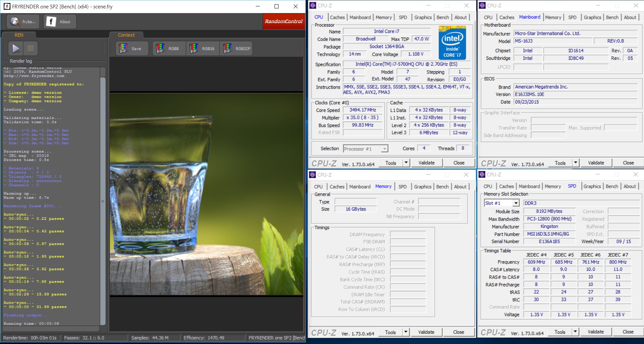Click the Max Bandwidth PC3-12800 field
Screen dimensions: 644x344
[x=549, y=219]
